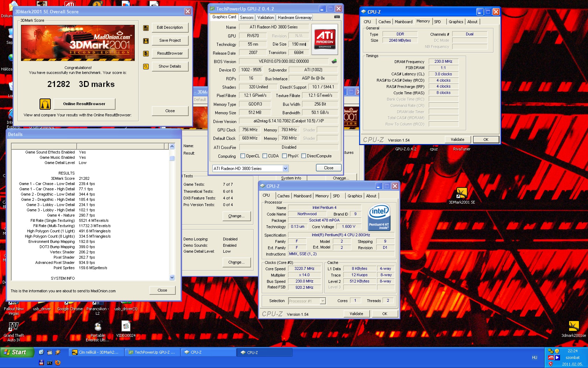This screenshot has height=368, width=588.
Task: Enable the CUDA checkbox in GPU-Z
Action: point(265,156)
